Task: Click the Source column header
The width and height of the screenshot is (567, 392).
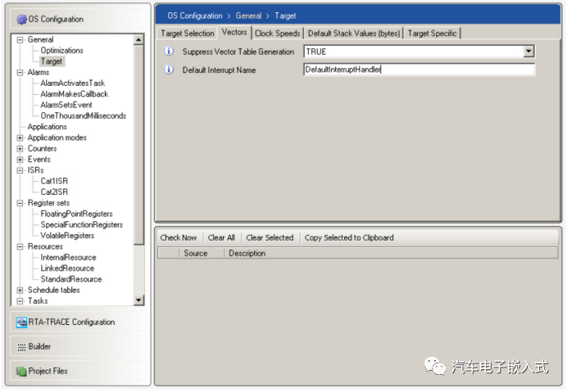Action: click(201, 253)
